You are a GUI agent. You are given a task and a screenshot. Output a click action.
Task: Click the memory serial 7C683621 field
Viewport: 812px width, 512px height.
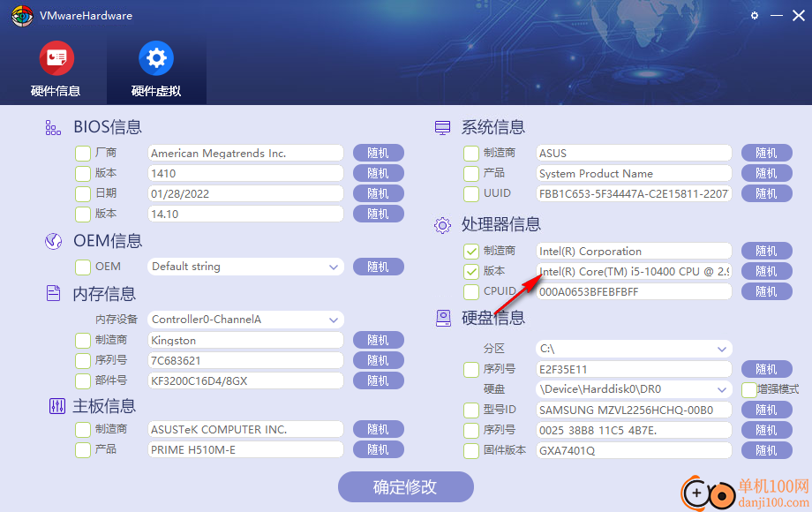click(x=245, y=360)
